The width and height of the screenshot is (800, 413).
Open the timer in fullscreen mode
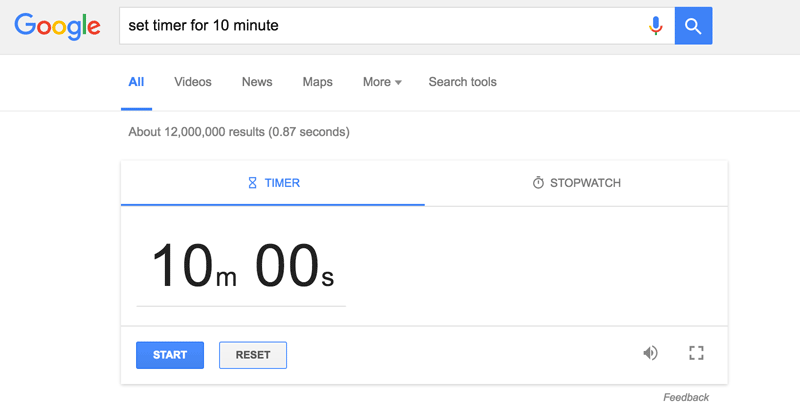click(x=696, y=353)
